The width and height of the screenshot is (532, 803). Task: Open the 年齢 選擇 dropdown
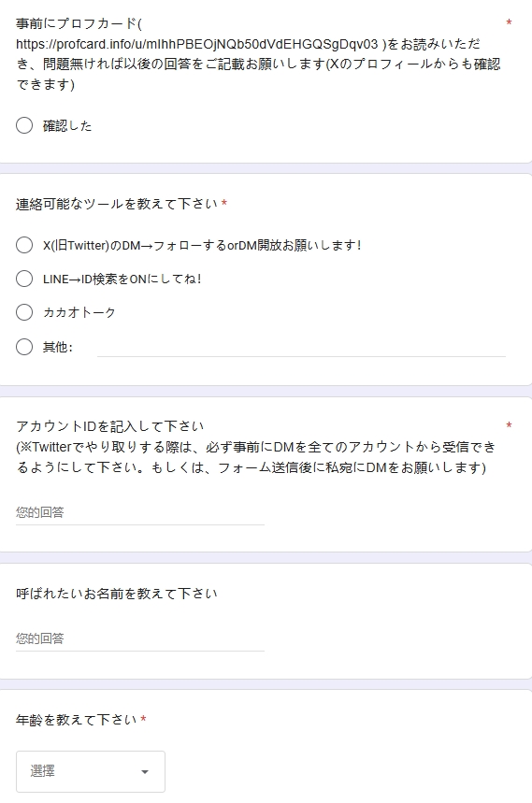91,771
